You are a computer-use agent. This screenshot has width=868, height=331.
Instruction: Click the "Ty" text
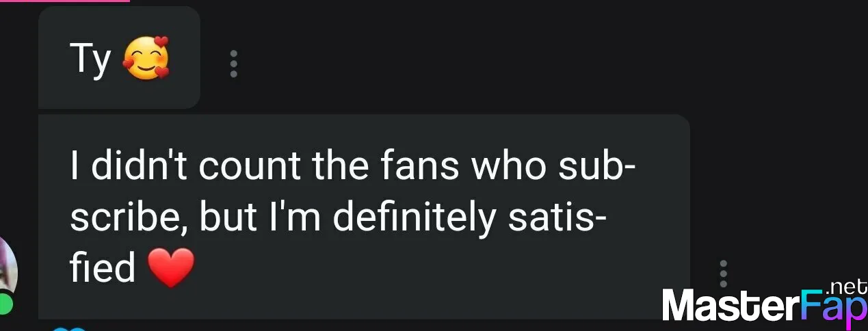point(90,59)
